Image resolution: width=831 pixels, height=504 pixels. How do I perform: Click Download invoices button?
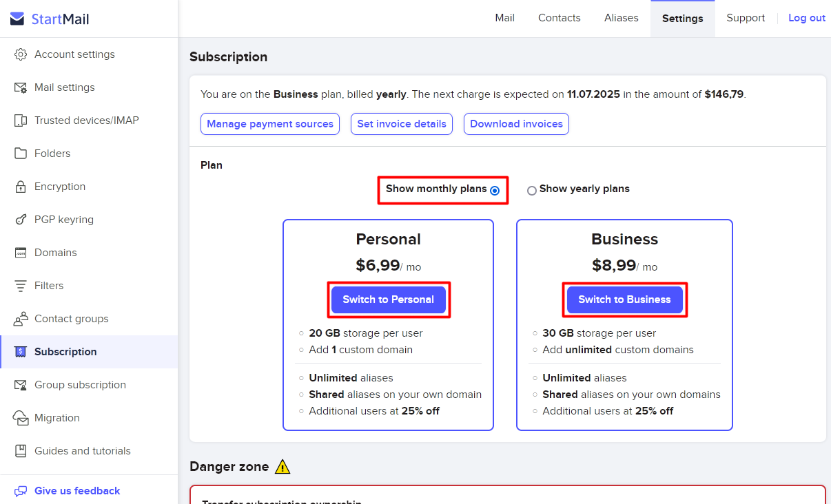[516, 124]
